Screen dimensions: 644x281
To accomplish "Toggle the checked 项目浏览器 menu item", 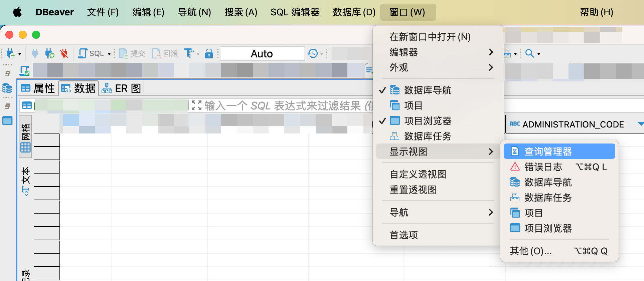I will 428,121.
